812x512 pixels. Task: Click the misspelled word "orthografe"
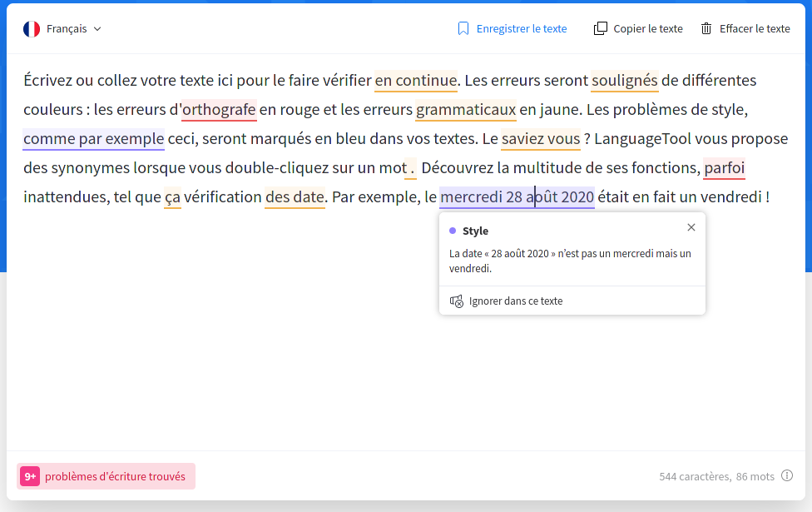(219, 109)
